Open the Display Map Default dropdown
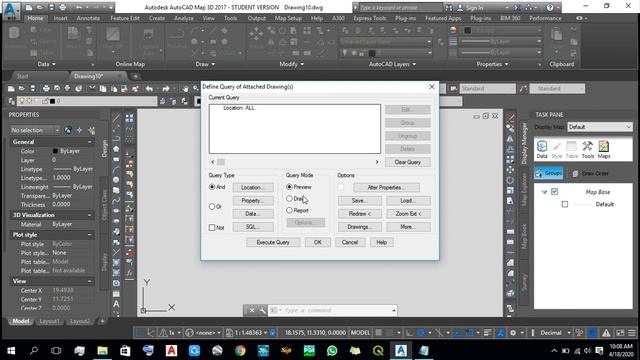 (600, 127)
